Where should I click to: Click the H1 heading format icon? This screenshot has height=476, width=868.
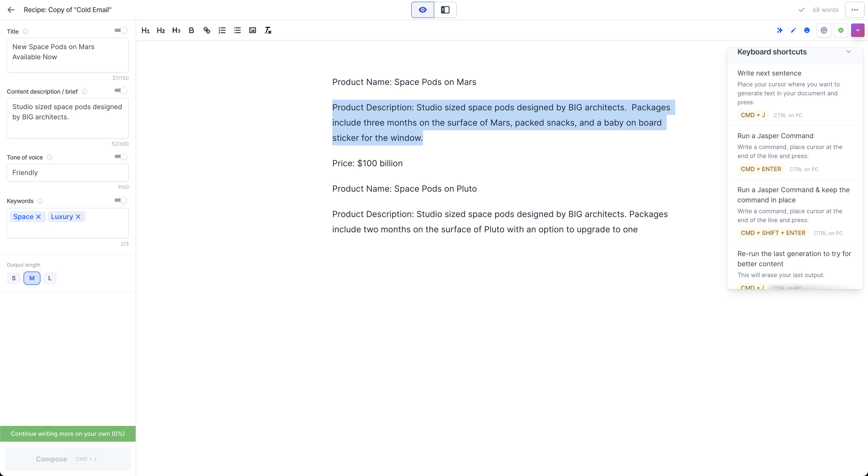(146, 30)
